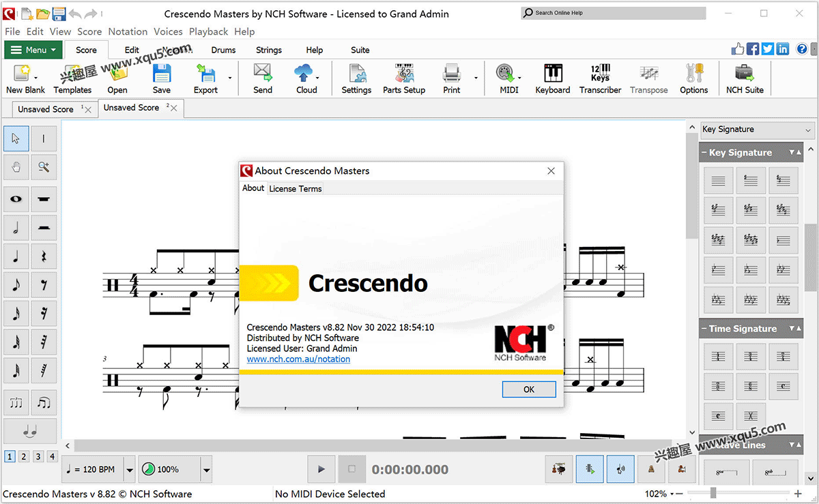Select the common time signature button
This screenshot has height=504, width=819.
(783, 387)
